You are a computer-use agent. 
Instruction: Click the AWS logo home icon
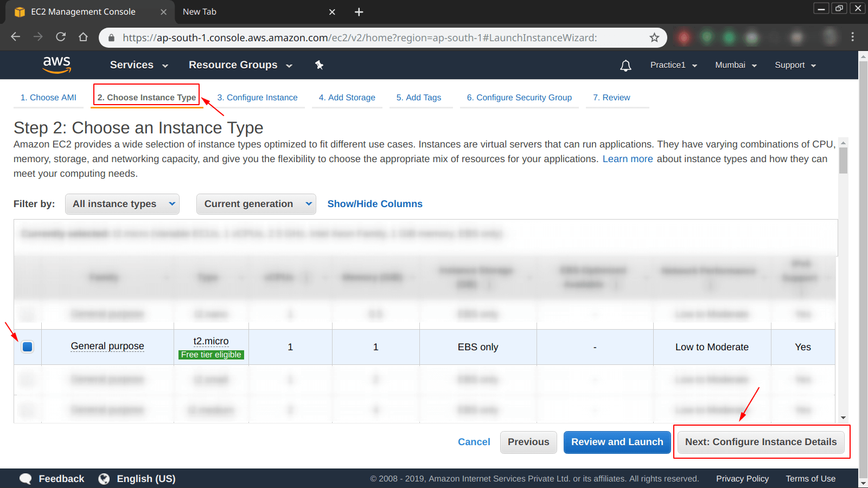(57, 65)
